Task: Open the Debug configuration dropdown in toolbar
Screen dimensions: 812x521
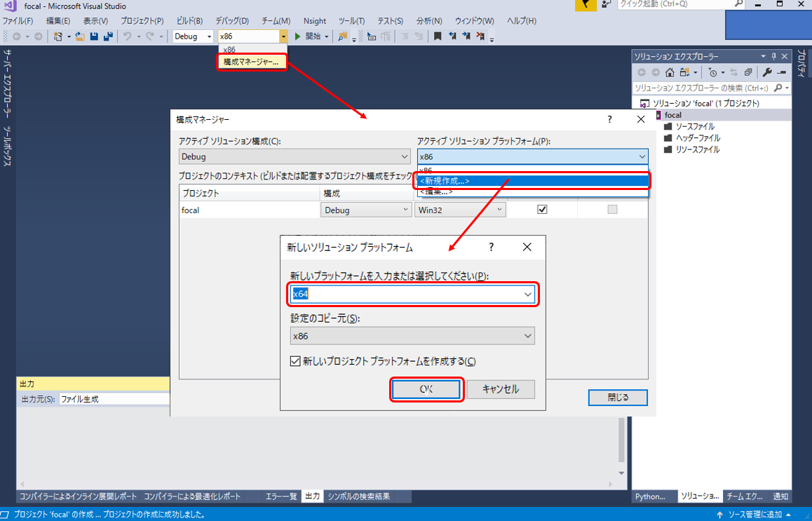Action: tap(194, 36)
